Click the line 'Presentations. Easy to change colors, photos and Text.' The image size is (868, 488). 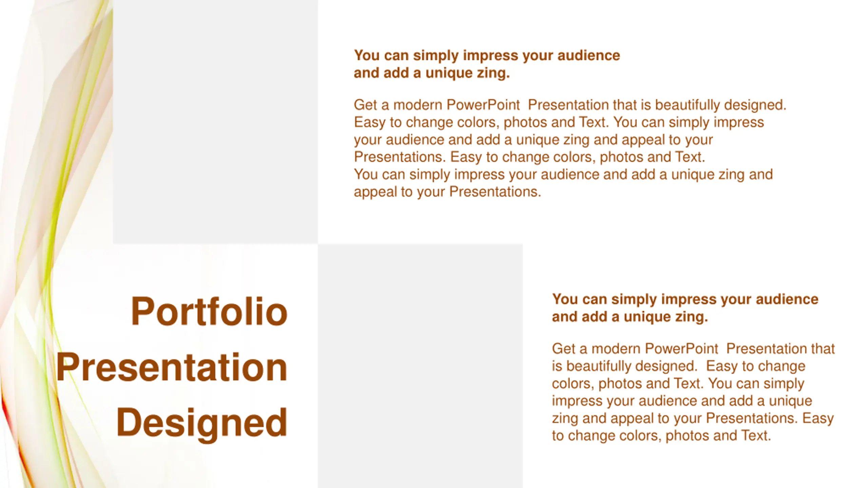529,157
